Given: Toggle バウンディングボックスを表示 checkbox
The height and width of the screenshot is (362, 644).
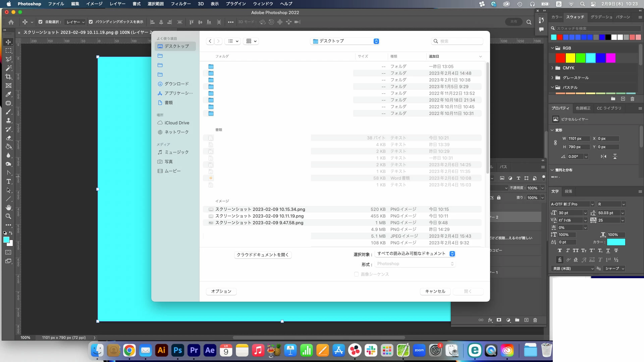Looking at the screenshot, I should (x=91, y=22).
